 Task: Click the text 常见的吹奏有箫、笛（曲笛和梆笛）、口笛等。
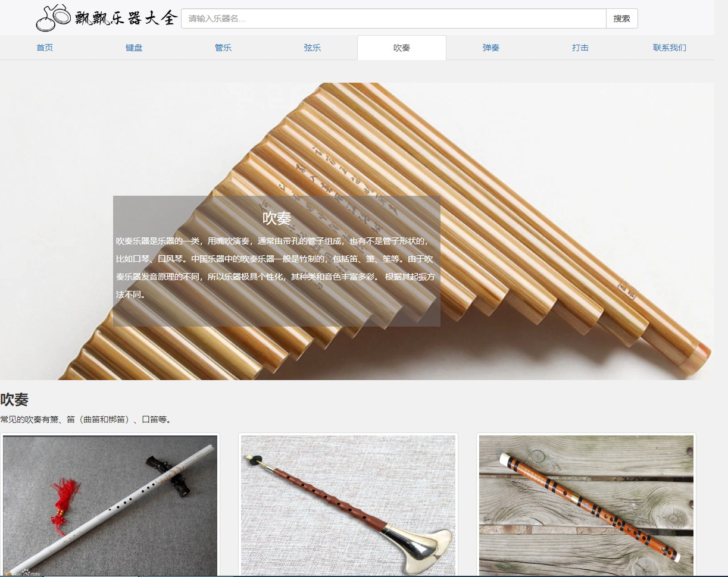88,419
